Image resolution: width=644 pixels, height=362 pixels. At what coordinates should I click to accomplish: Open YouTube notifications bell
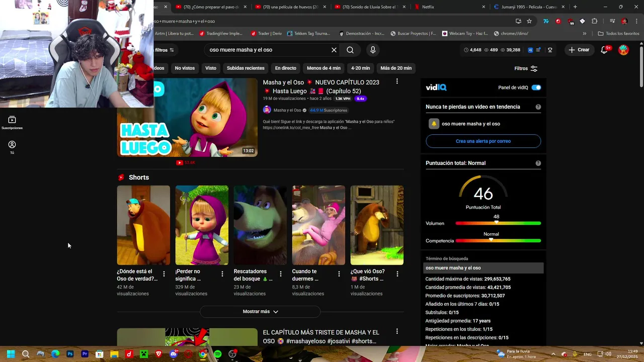[x=605, y=50]
